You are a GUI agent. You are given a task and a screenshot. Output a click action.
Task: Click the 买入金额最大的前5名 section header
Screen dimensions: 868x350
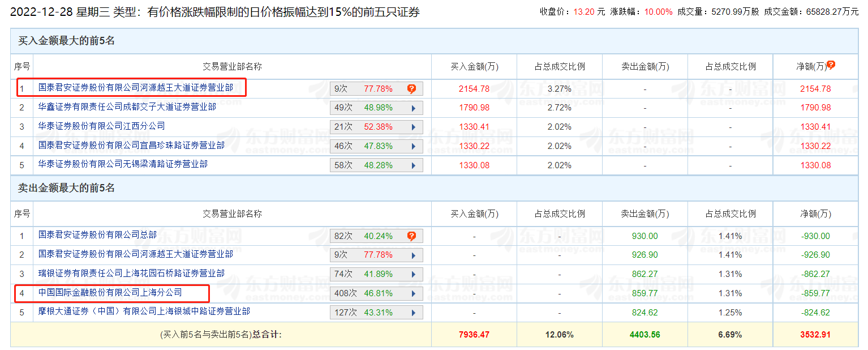(x=67, y=41)
